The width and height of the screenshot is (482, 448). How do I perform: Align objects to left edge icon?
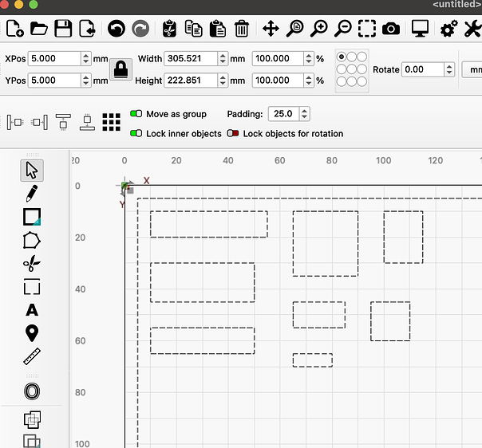tap(15, 122)
